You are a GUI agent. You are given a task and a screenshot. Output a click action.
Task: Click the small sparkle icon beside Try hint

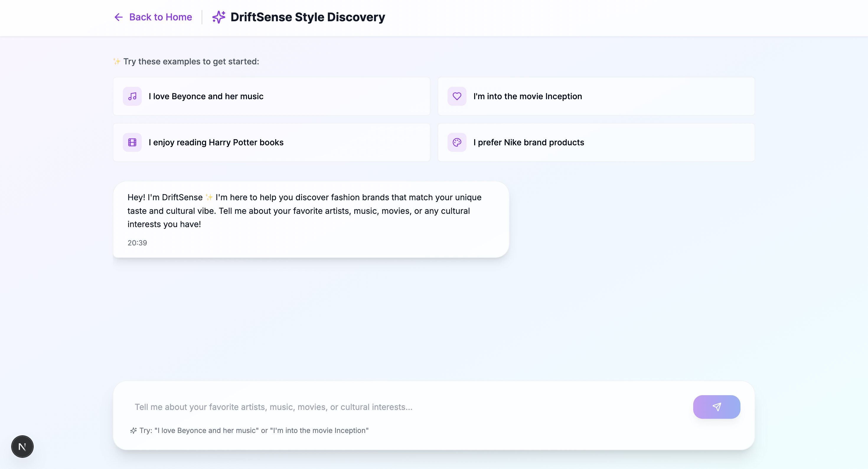[x=133, y=431]
